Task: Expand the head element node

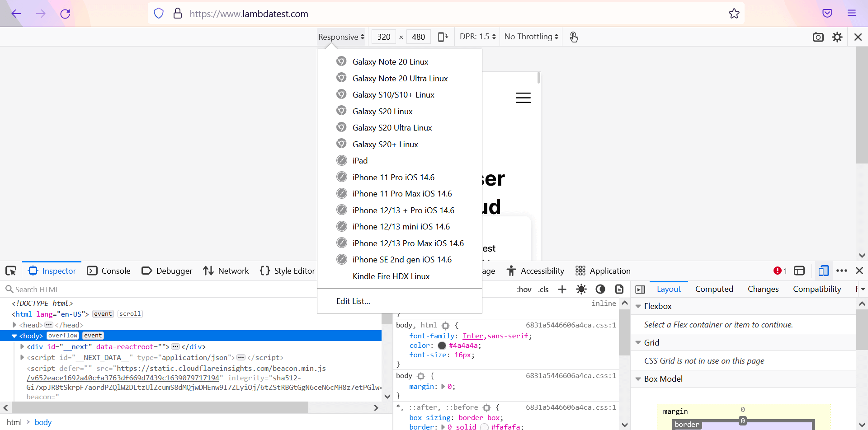Action: point(14,325)
